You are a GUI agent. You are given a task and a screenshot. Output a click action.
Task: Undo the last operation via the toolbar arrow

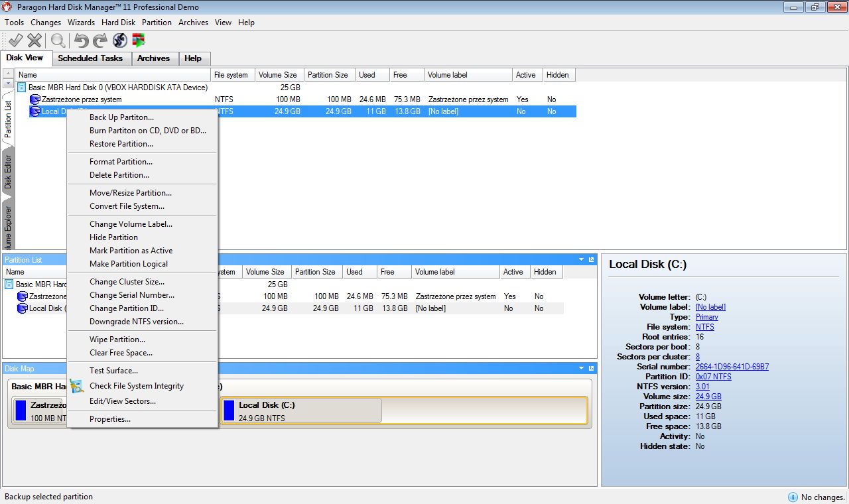81,40
